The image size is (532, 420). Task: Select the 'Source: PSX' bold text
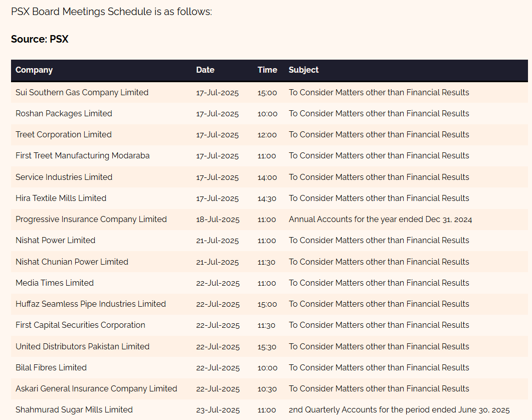[x=39, y=39]
